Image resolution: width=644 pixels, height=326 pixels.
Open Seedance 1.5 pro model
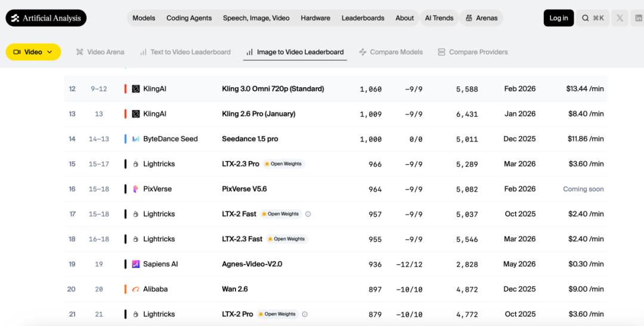pos(250,139)
